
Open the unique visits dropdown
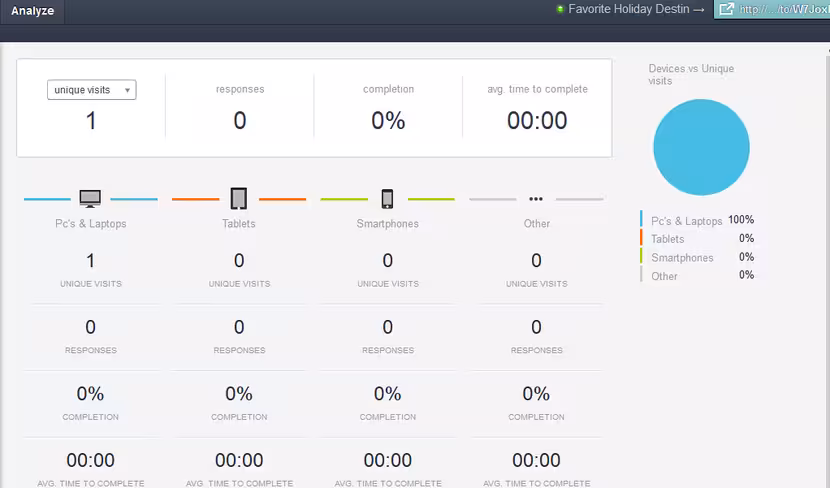click(92, 90)
